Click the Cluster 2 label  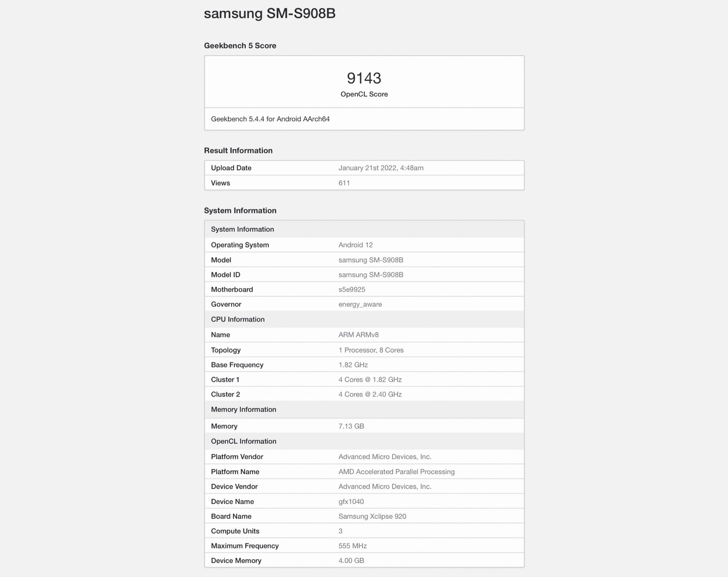tap(226, 394)
